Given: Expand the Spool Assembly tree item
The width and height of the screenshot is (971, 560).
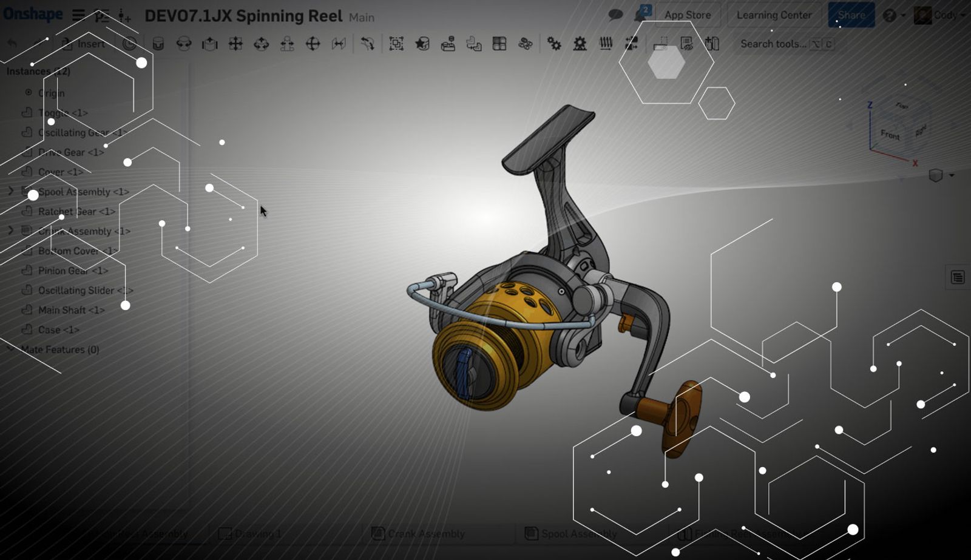Looking at the screenshot, I should [10, 191].
